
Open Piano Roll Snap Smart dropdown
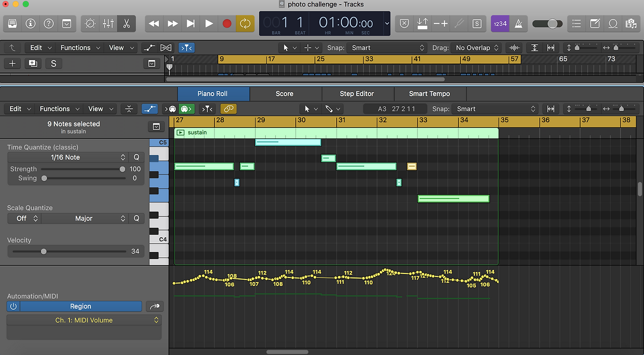[495, 109]
